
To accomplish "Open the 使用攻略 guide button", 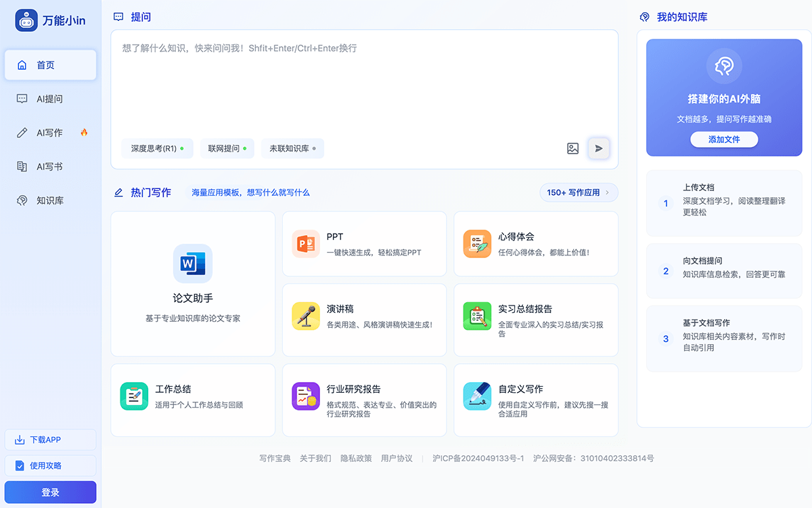I will click(51, 465).
